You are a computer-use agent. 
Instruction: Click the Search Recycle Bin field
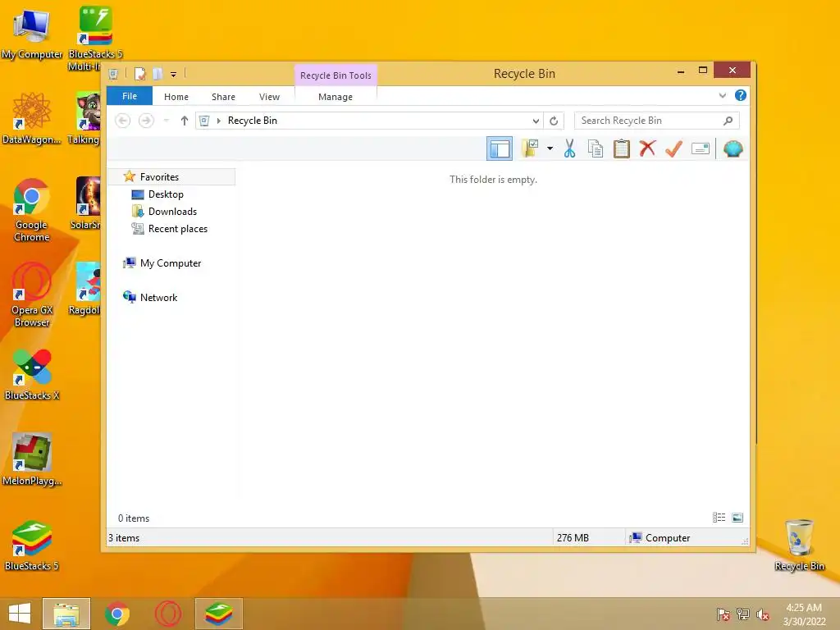[x=657, y=121]
